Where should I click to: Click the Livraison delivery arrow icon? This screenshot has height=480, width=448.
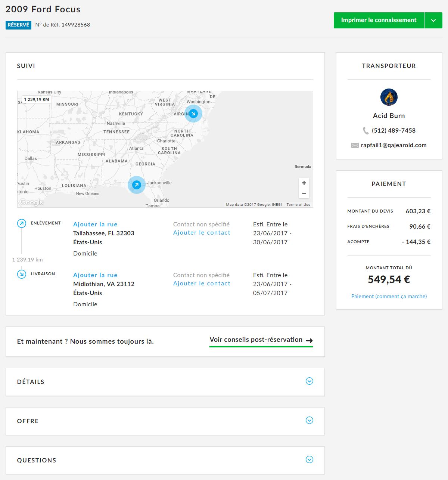click(22, 274)
